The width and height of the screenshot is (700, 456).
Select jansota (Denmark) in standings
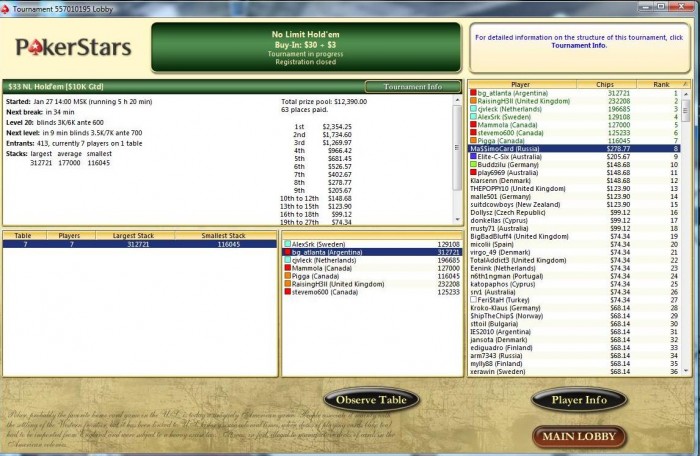(574, 340)
